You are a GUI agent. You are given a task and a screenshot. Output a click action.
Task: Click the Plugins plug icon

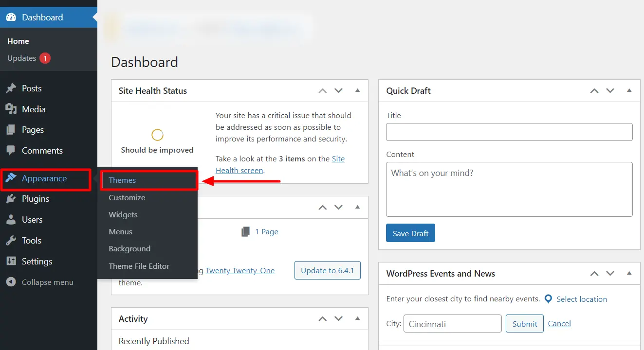click(x=11, y=199)
